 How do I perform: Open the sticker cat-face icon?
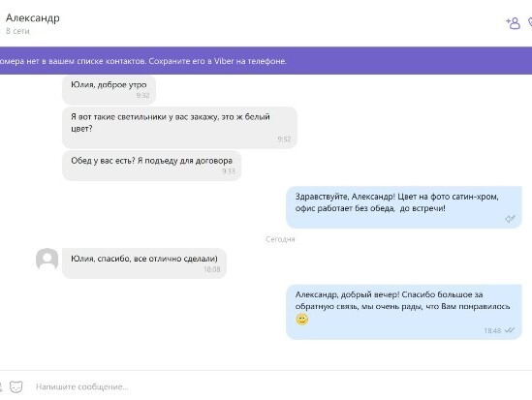16,386
